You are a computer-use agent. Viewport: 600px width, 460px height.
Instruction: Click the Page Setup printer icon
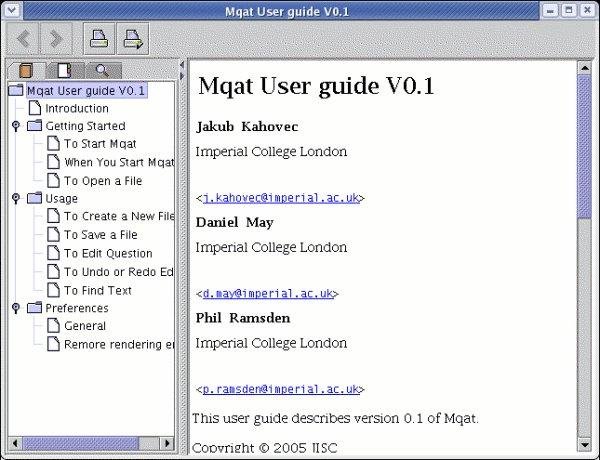tap(133, 39)
